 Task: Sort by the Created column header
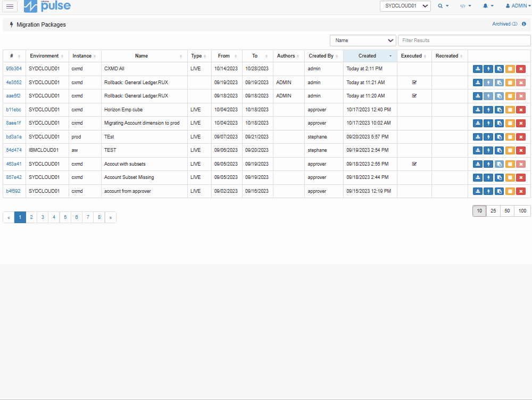point(370,56)
